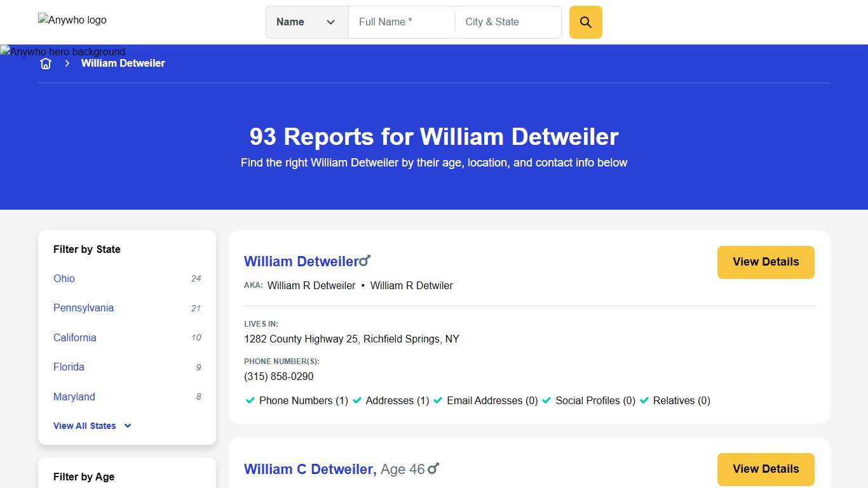Viewport: 868px width, 488px height.
Task: Expand View All States list
Action: click(x=92, y=426)
